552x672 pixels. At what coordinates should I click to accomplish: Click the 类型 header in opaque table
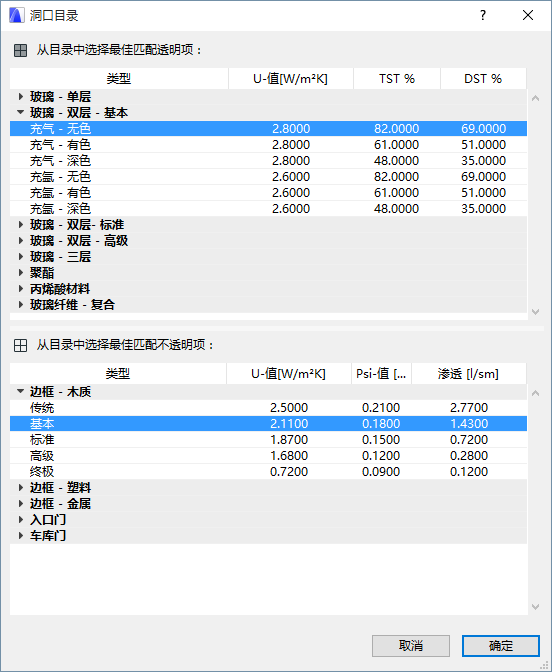tap(118, 374)
